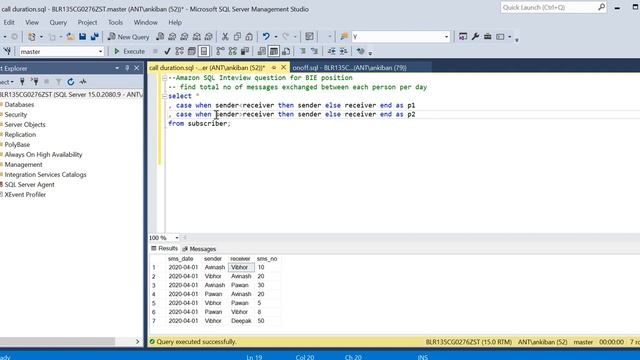Open the Query Options icon
The image size is (640, 360).
click(x=192, y=51)
